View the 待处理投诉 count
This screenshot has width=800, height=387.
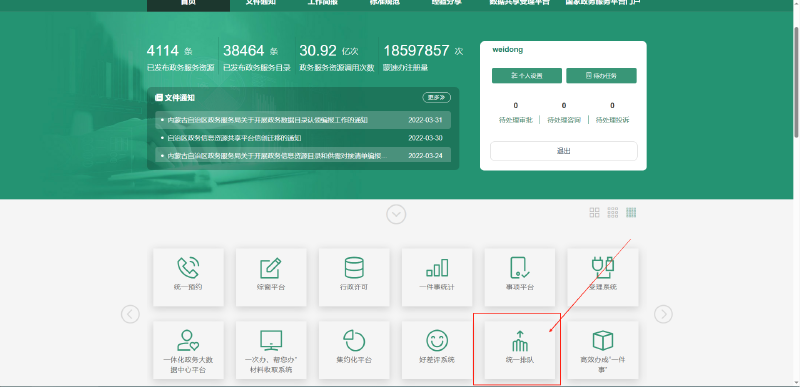tap(612, 113)
